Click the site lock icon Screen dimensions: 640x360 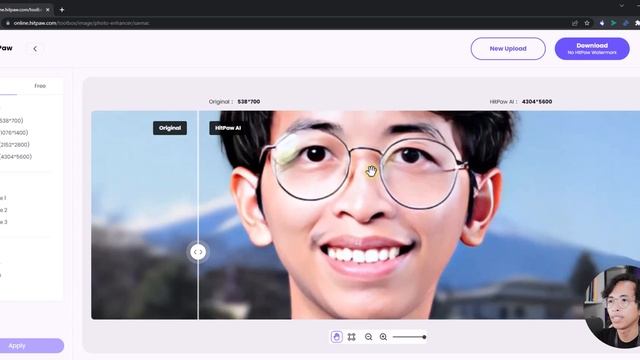(x=7, y=23)
